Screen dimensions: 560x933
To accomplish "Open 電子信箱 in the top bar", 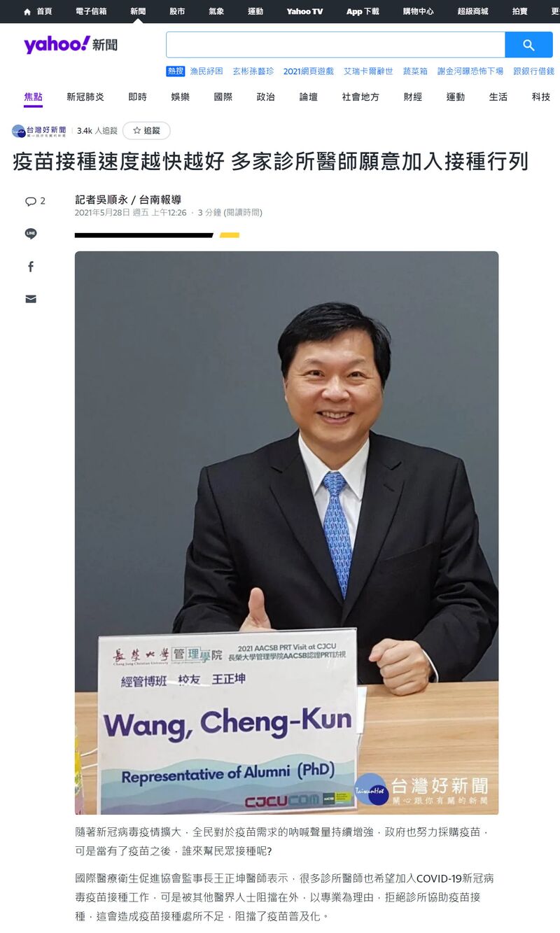I will point(91,11).
